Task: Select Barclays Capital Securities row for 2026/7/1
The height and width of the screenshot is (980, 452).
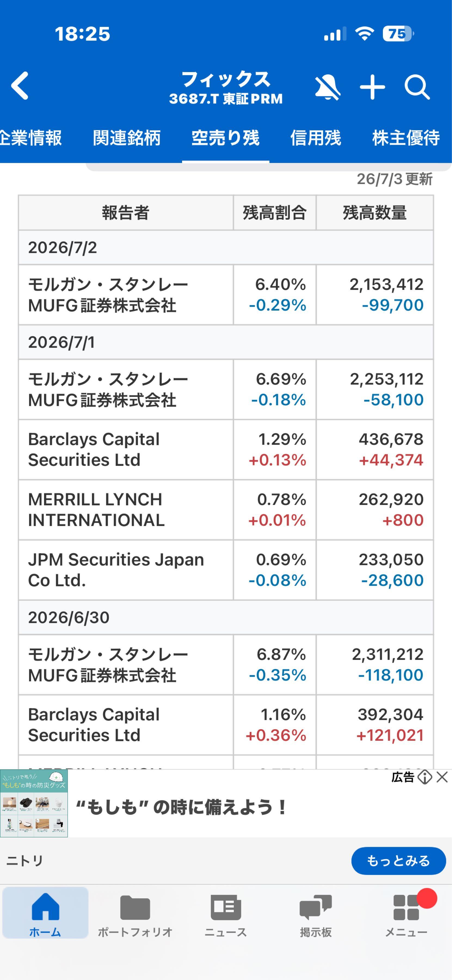Action: pos(226,450)
